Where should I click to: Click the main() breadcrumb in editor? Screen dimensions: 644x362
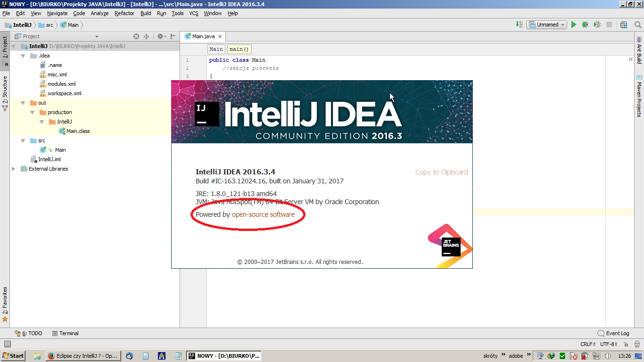coord(239,49)
